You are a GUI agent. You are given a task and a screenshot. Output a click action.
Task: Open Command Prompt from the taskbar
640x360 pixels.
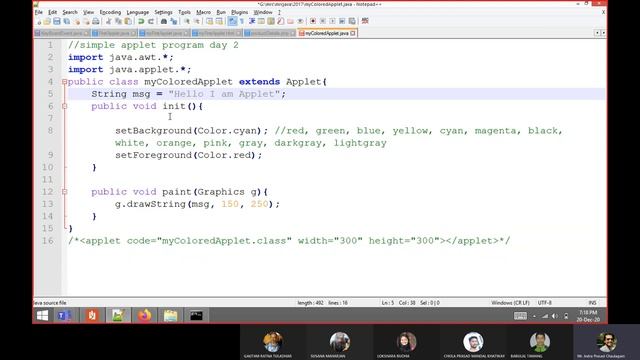pos(196,316)
